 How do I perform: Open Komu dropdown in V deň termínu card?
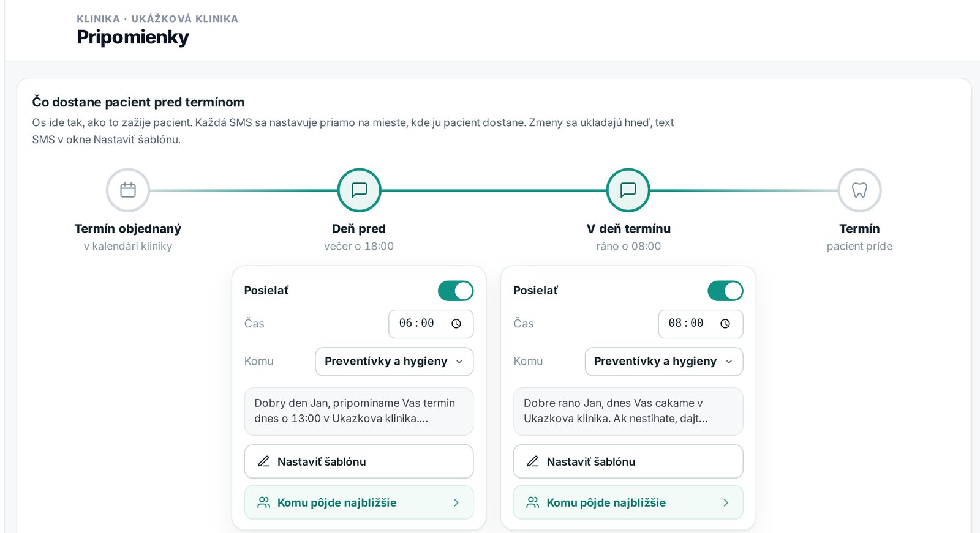tap(664, 362)
